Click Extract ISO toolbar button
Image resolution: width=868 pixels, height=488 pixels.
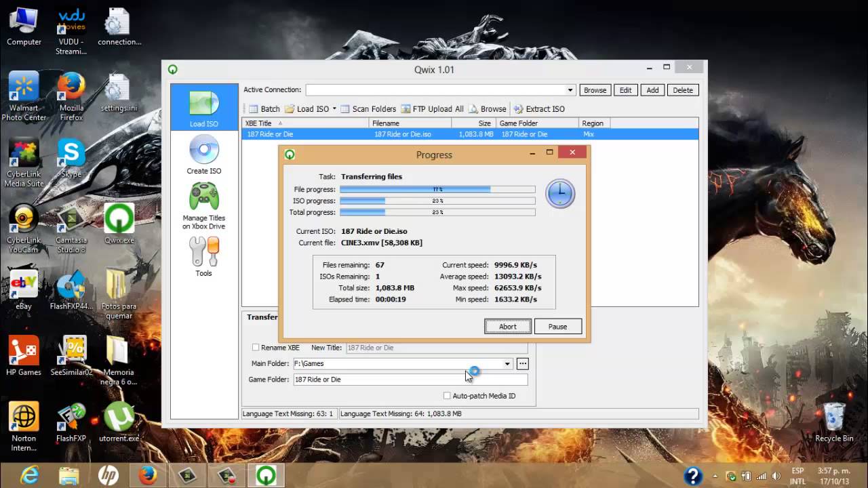[538, 109]
